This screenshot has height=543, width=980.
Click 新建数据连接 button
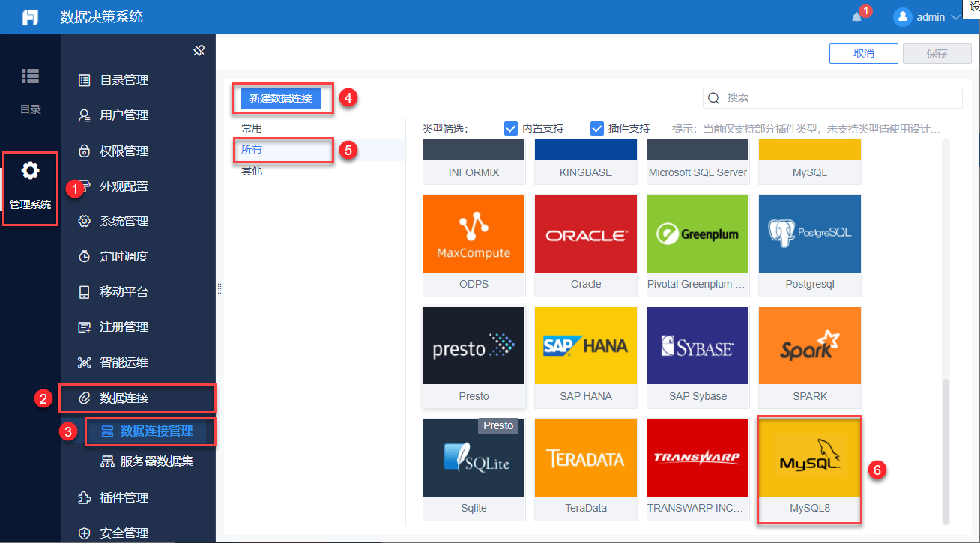[x=281, y=98]
